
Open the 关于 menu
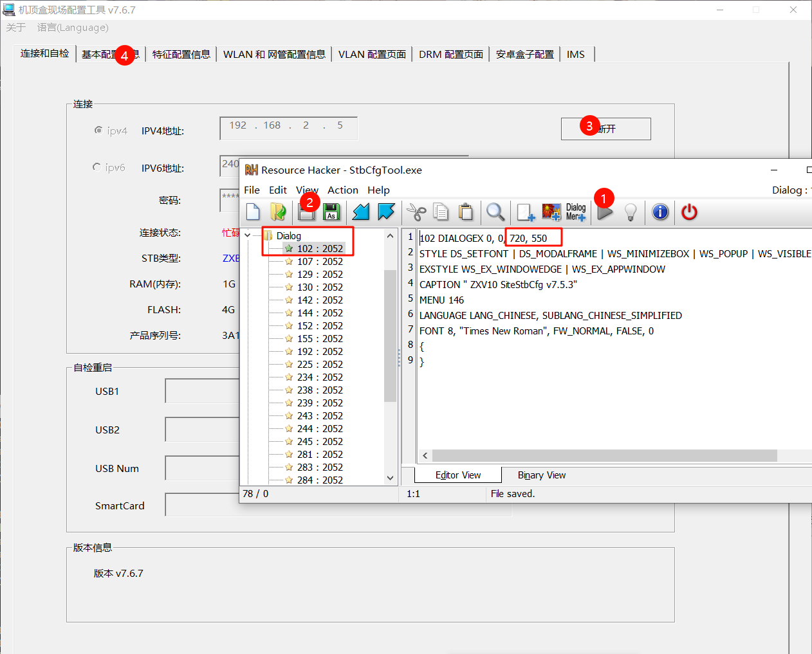(16, 27)
